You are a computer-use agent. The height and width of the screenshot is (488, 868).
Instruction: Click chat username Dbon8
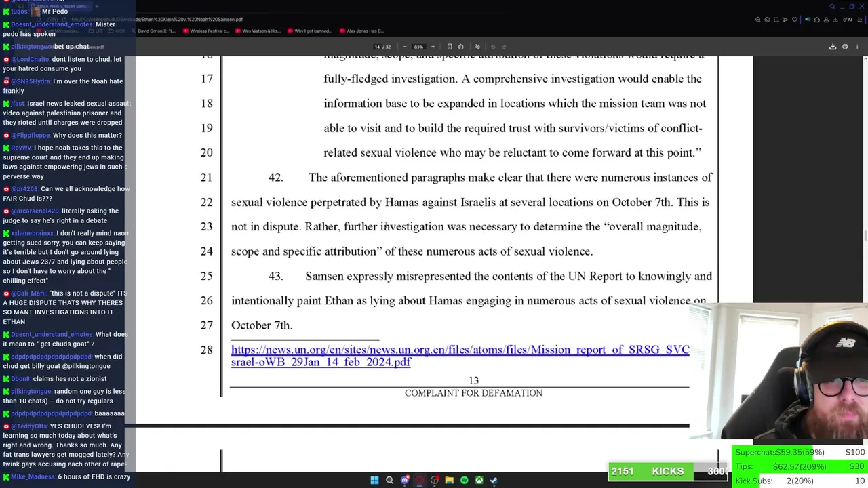point(20,379)
